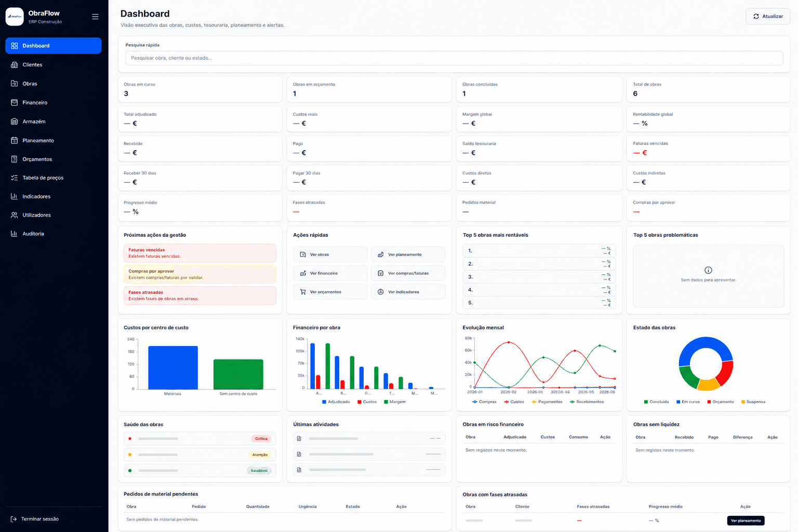
Task: Click the blue Materiais bar in chart
Action: 173,368
